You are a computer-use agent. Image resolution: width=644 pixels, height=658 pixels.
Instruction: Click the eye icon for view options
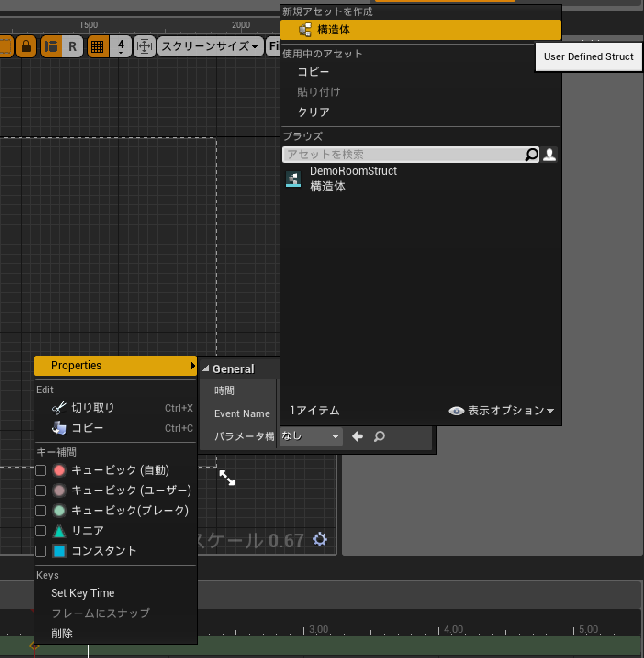[456, 411]
